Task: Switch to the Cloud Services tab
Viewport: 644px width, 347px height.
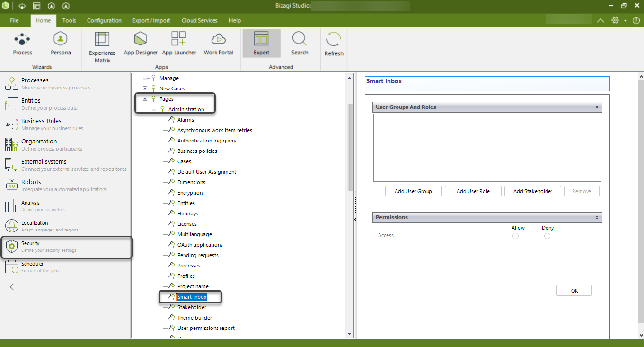Action: pos(199,20)
